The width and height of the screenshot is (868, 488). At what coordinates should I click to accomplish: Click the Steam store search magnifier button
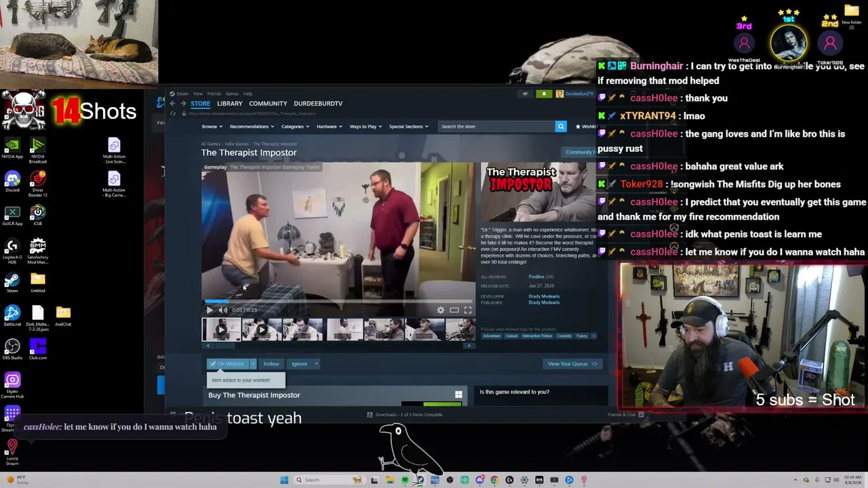[561, 127]
